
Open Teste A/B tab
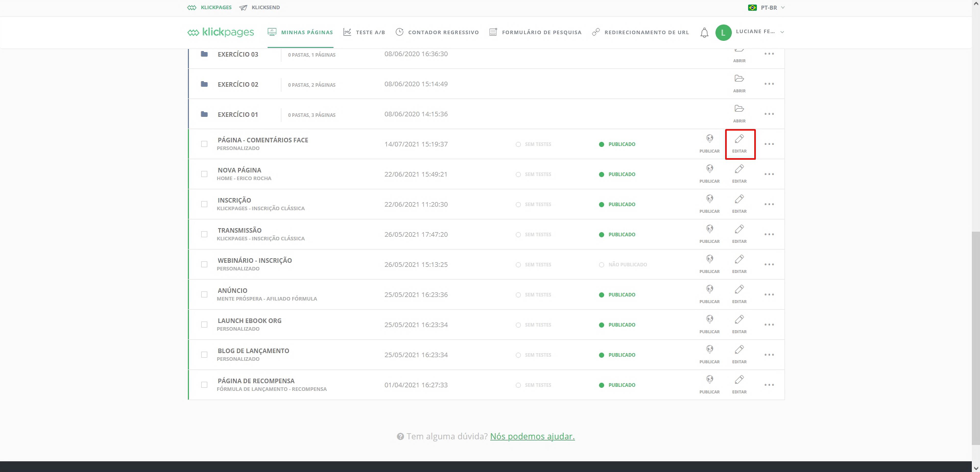click(x=364, y=32)
